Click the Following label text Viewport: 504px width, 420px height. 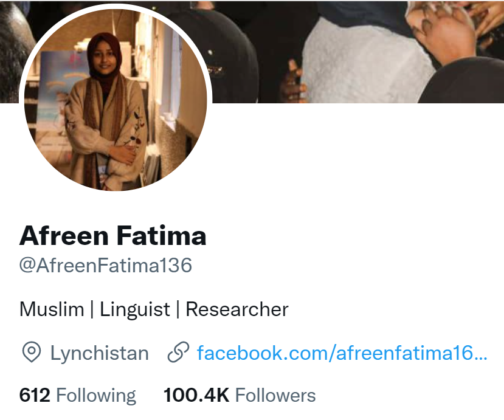(96, 396)
